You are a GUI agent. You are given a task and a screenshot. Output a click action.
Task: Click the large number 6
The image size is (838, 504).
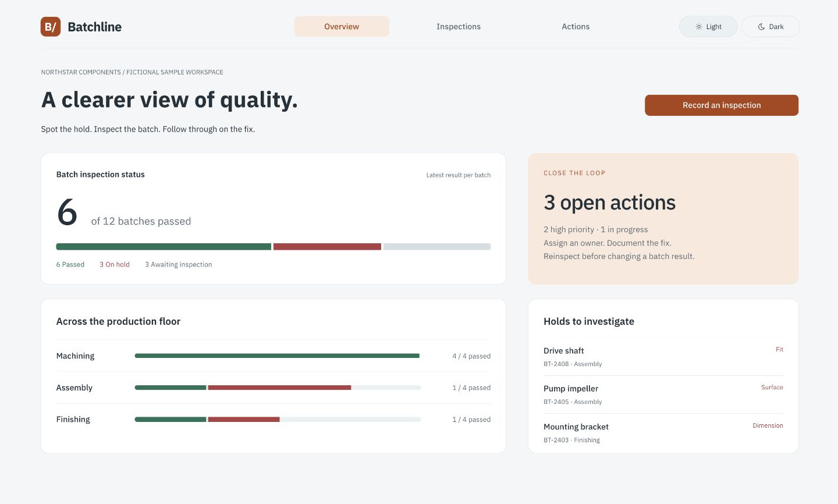coord(67,212)
